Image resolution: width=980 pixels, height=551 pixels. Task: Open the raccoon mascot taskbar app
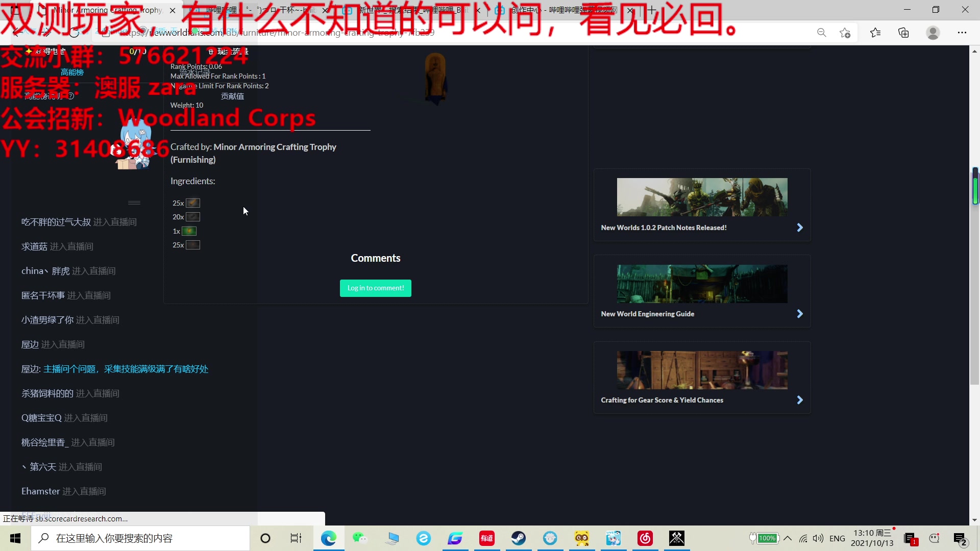tap(582, 538)
